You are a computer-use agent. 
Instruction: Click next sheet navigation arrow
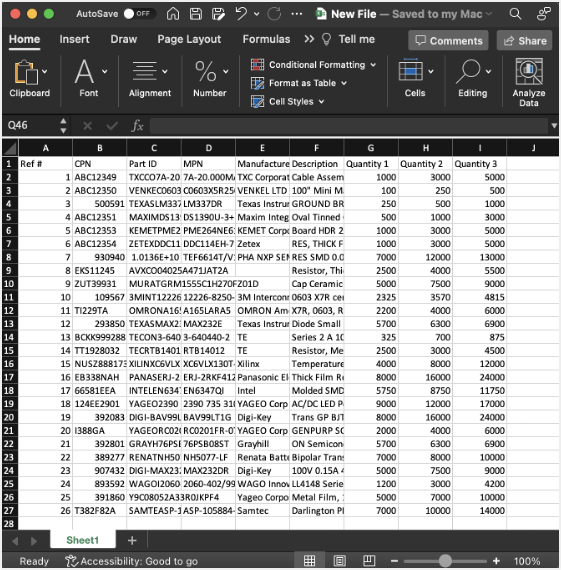point(34,541)
